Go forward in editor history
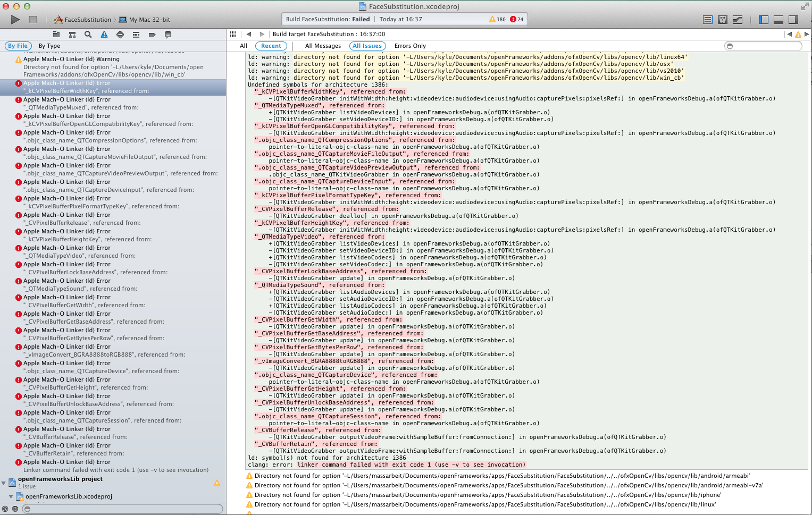Image resolution: width=812 pixels, height=515 pixels. (262, 34)
